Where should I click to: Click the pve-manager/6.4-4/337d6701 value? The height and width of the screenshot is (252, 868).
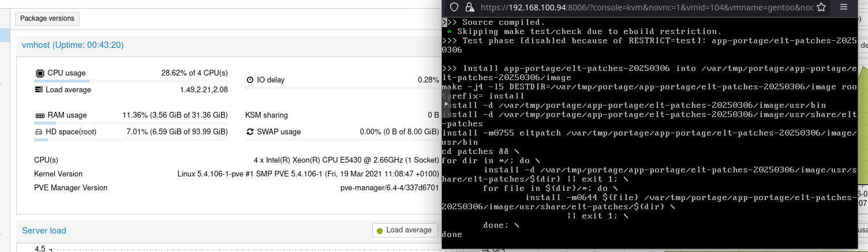390,188
